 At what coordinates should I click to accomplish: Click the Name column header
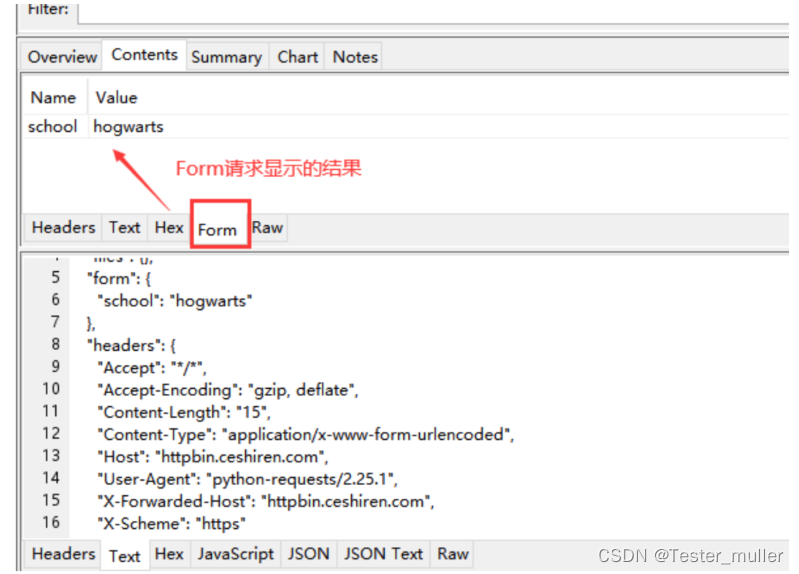pos(54,97)
